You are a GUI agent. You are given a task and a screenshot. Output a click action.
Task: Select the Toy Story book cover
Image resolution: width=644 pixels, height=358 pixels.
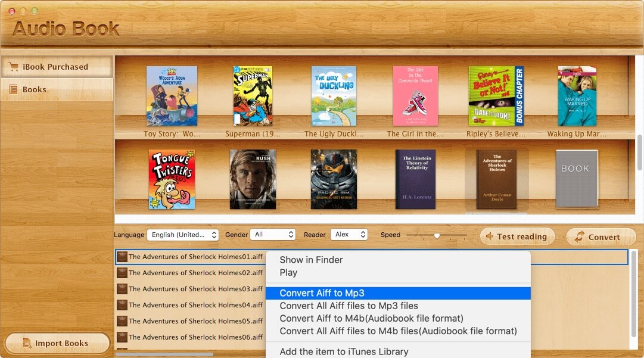pos(172,96)
